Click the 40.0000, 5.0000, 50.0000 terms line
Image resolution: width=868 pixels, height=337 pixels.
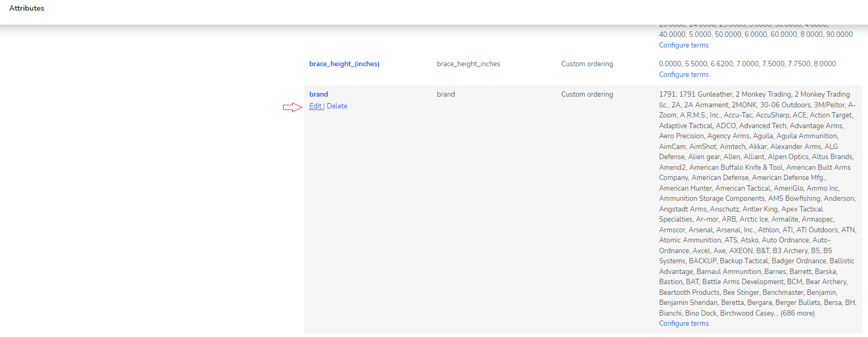pyautogui.click(x=756, y=35)
